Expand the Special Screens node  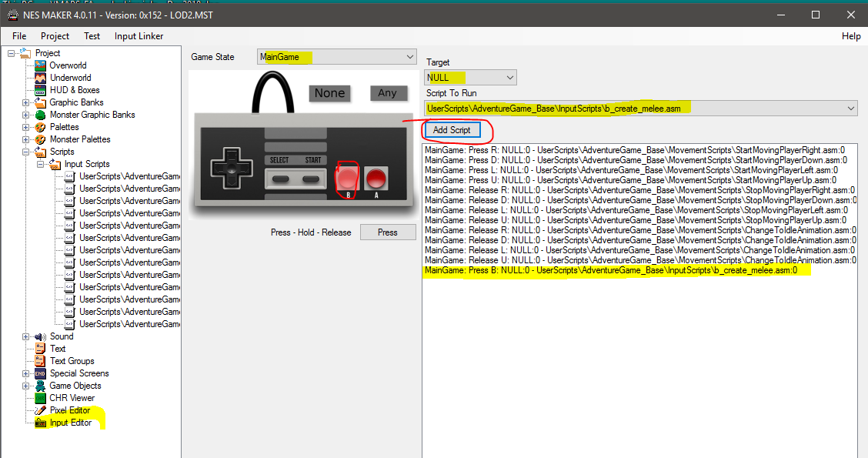[x=25, y=373]
